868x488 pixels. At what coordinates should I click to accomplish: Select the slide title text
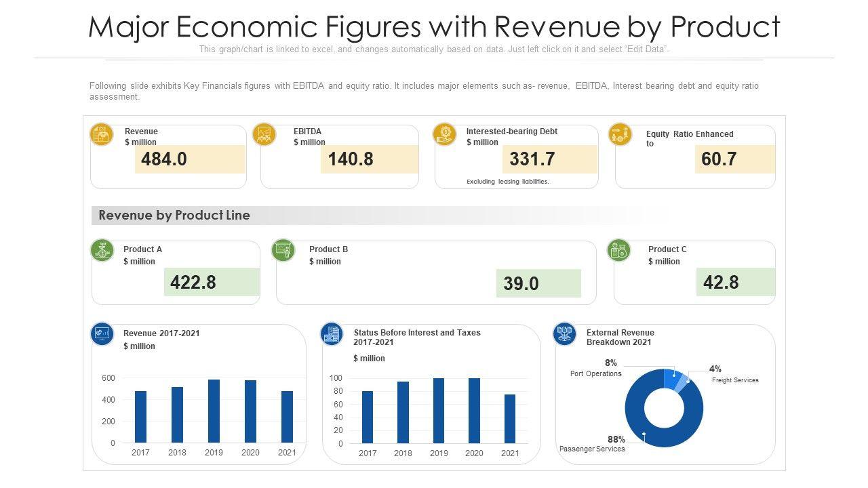click(434, 27)
